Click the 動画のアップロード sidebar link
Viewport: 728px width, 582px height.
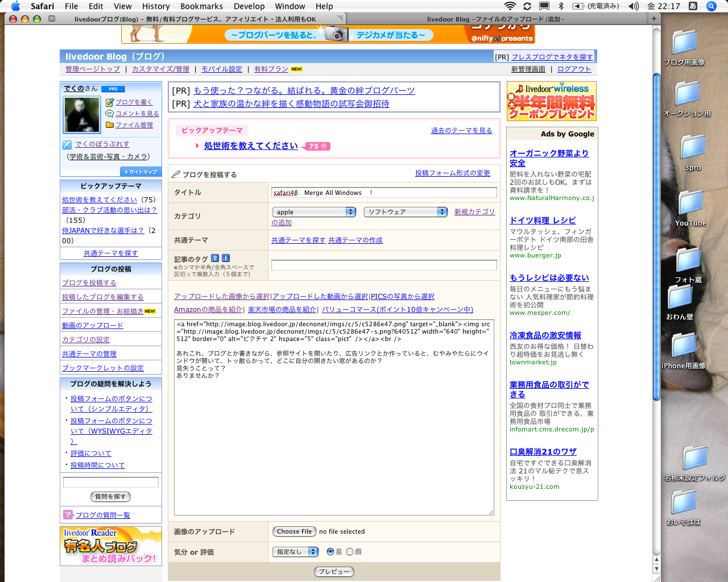click(x=93, y=326)
